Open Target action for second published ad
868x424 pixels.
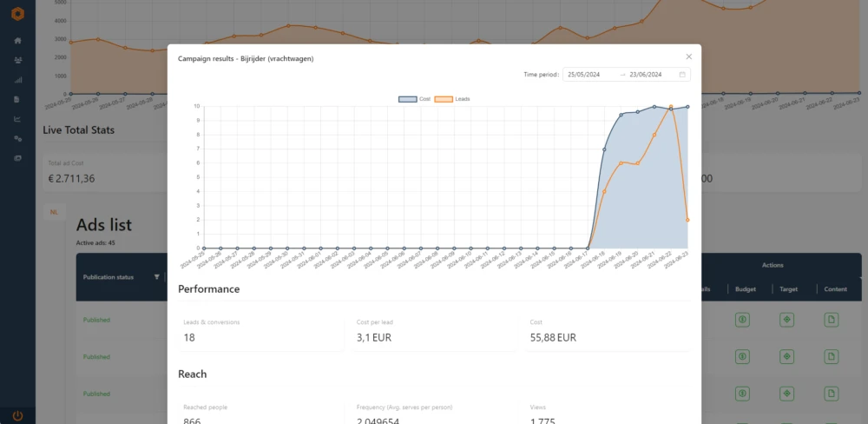[786, 357]
